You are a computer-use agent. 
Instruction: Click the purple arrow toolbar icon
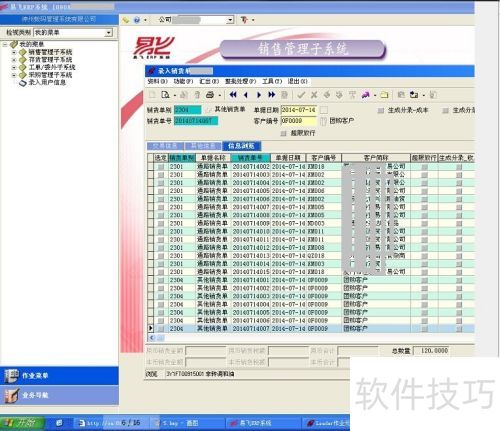click(x=366, y=95)
